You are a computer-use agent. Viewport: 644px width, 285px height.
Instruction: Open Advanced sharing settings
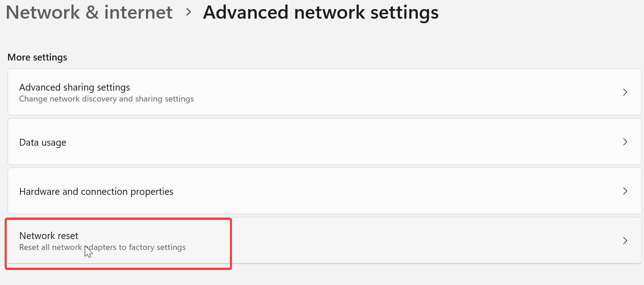(x=319, y=92)
